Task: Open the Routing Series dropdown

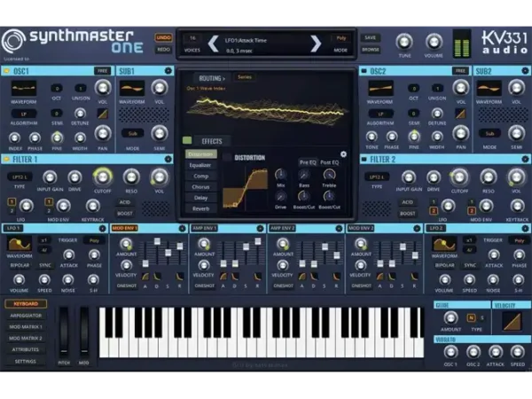Action: 245,77
